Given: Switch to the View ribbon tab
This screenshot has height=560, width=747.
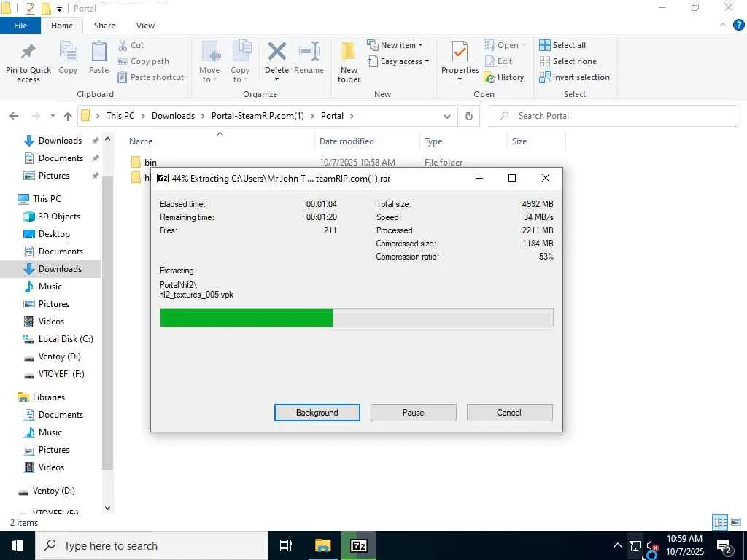Looking at the screenshot, I should (145, 26).
